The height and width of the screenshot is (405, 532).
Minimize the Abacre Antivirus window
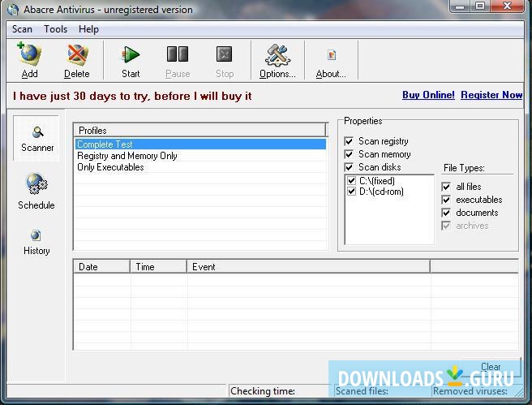click(x=460, y=6)
